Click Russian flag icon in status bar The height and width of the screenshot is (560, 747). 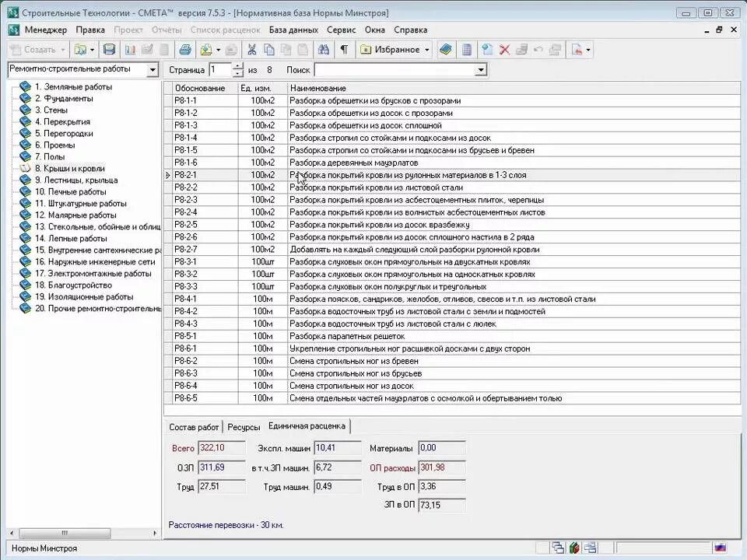tap(719, 548)
